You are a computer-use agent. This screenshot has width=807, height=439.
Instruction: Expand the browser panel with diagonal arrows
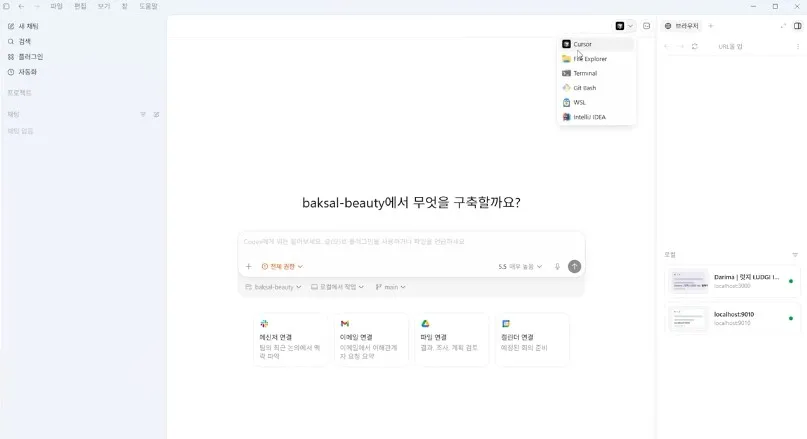tap(783, 26)
